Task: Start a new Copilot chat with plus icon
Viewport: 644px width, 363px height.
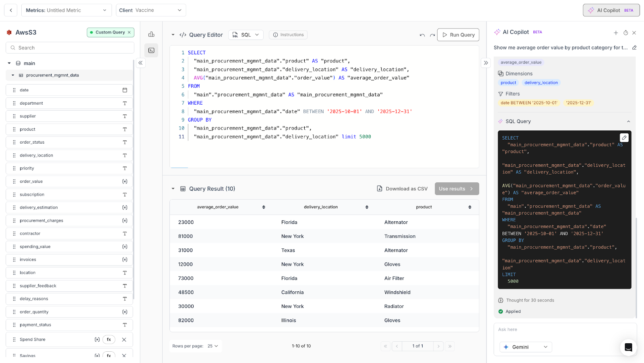Action: [x=616, y=33]
